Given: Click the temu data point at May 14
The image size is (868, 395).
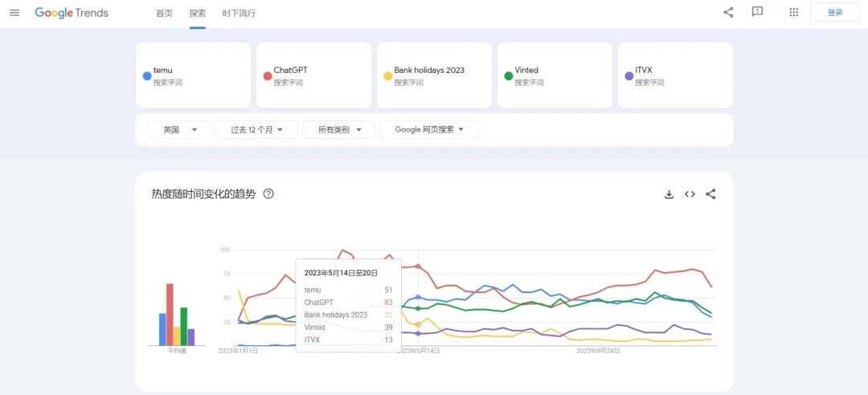Looking at the screenshot, I should [418, 297].
